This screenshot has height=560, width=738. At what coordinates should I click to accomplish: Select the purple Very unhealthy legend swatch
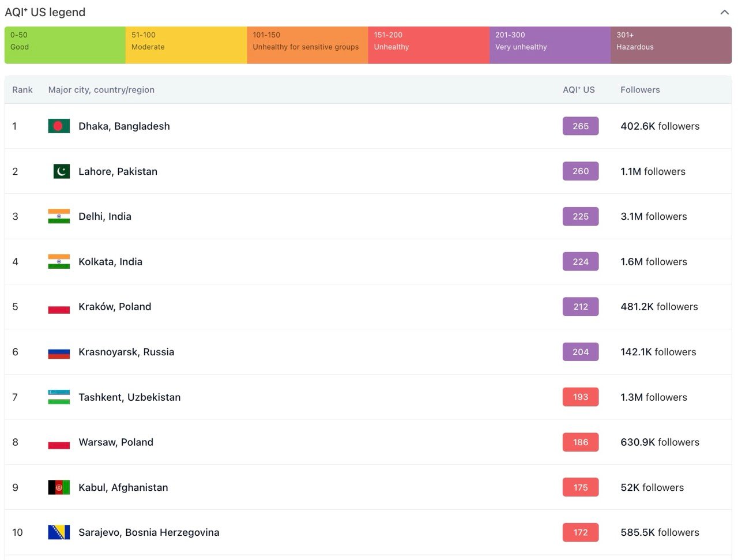(549, 45)
